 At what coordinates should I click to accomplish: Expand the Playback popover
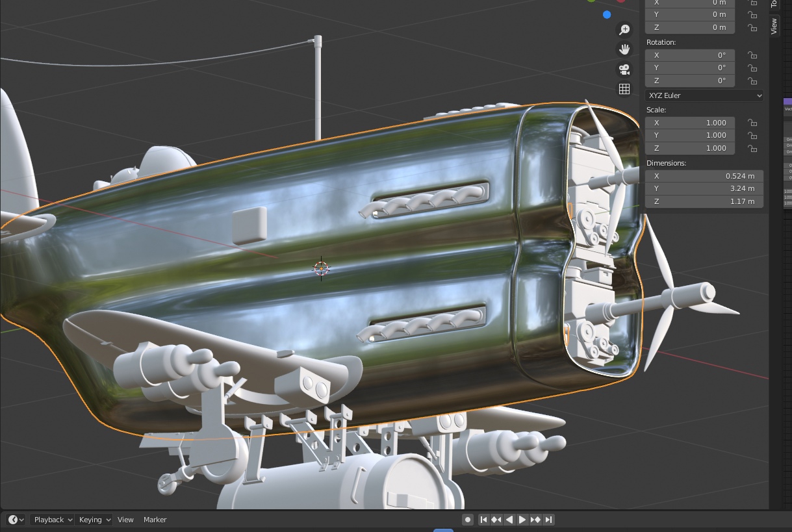[x=52, y=520]
